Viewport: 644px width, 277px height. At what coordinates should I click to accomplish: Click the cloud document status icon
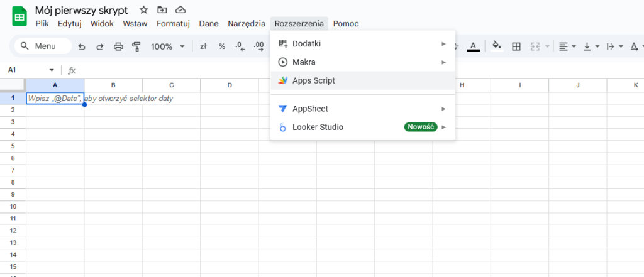pyautogui.click(x=180, y=10)
